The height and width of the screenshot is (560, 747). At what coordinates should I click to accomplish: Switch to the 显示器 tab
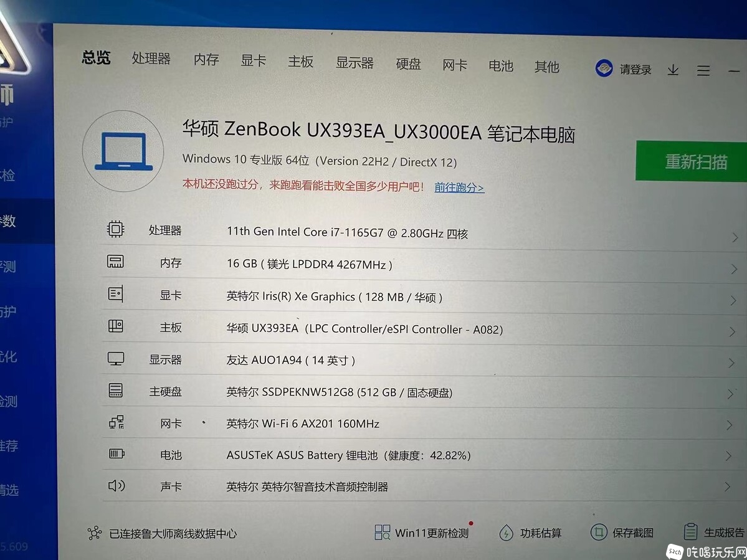354,63
